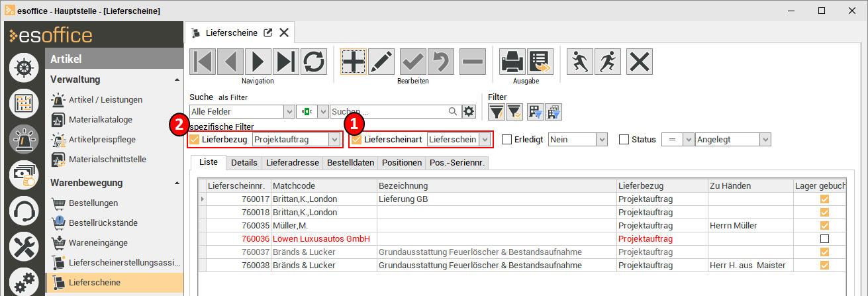The width and height of the screenshot is (868, 296).
Task: Edit record with the pencil icon
Action: [381, 62]
